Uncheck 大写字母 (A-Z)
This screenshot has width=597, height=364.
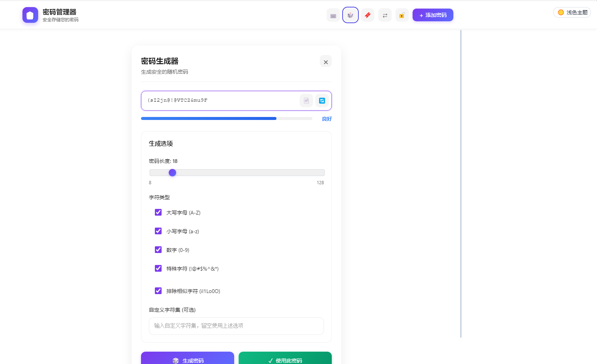click(158, 212)
